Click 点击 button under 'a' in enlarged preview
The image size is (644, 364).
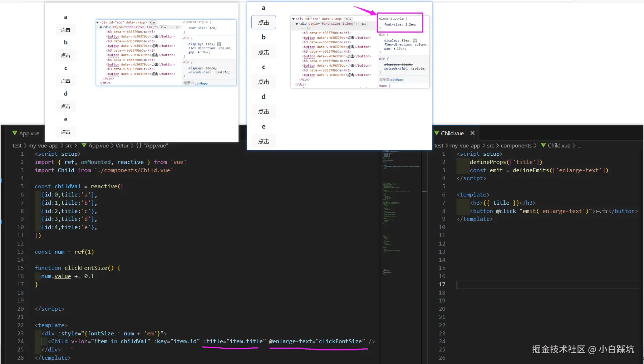pyautogui.click(x=264, y=22)
